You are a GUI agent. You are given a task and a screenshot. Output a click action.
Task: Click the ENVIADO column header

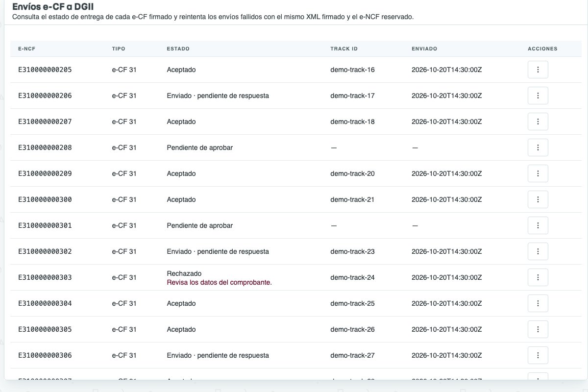(424, 49)
